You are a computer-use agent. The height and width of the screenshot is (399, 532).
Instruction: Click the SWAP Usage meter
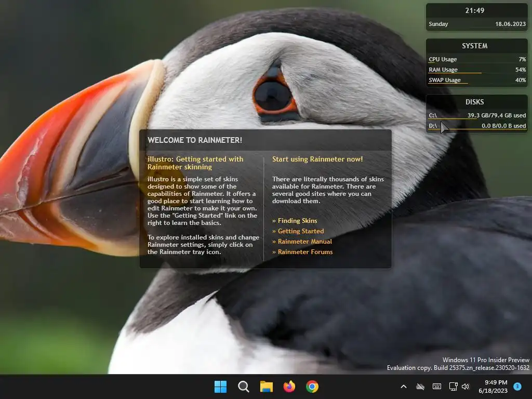tap(477, 81)
